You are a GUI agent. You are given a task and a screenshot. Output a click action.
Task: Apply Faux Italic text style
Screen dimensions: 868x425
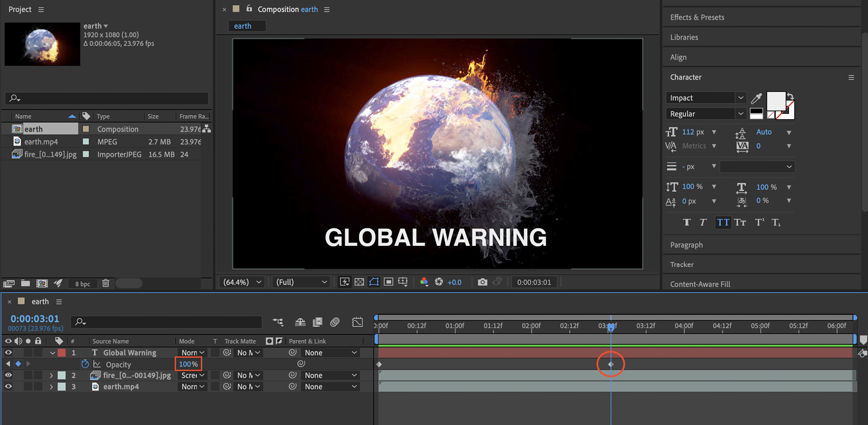[x=703, y=222]
